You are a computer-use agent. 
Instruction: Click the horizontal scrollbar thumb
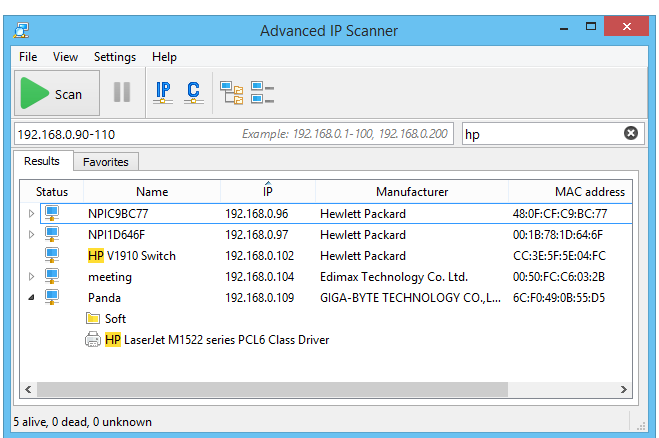click(x=272, y=389)
